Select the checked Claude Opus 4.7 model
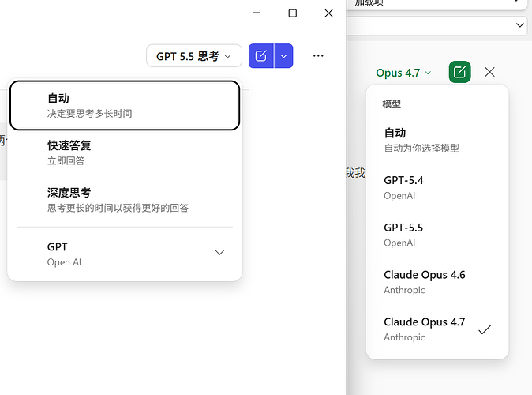Image resolution: width=532 pixels, height=395 pixels. (437, 329)
